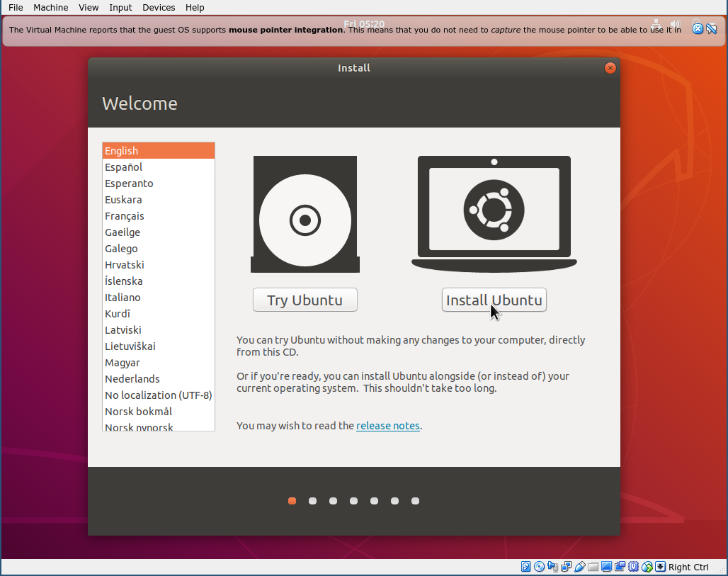Viewport: 728px width, 576px height.
Task: Open the File menu
Action: (x=16, y=7)
